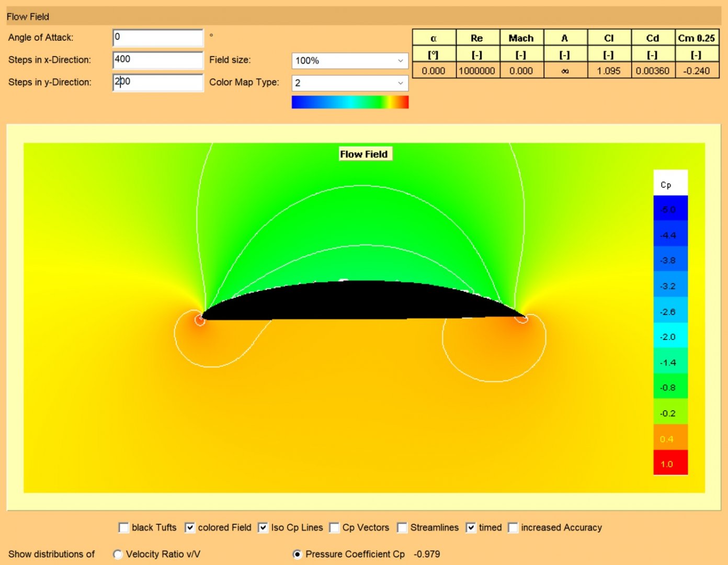728x565 pixels.
Task: Focus the Steps in x-Direction field
Action: click(x=157, y=60)
